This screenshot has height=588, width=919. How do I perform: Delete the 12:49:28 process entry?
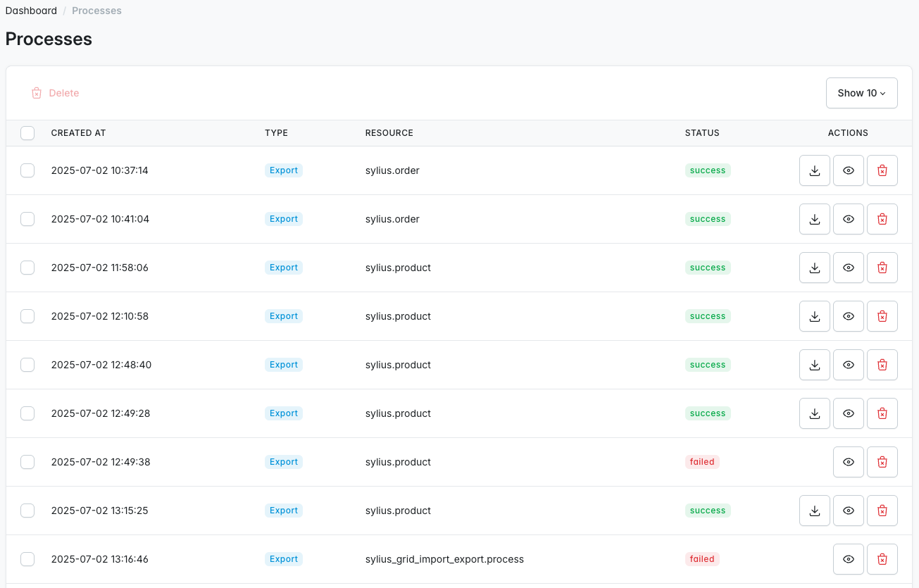click(x=882, y=413)
